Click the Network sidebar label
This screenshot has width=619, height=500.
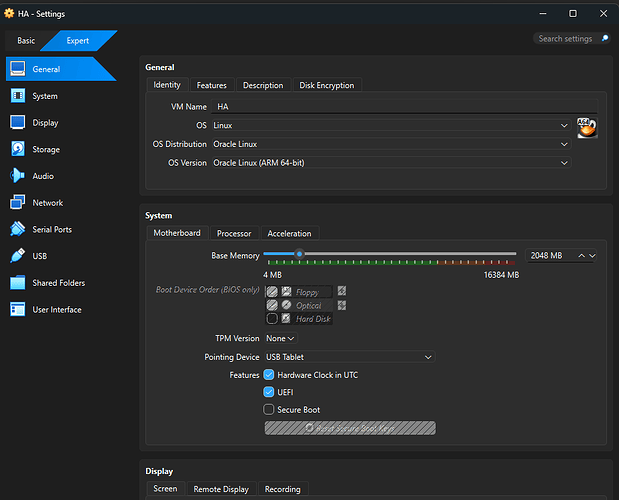tap(48, 203)
